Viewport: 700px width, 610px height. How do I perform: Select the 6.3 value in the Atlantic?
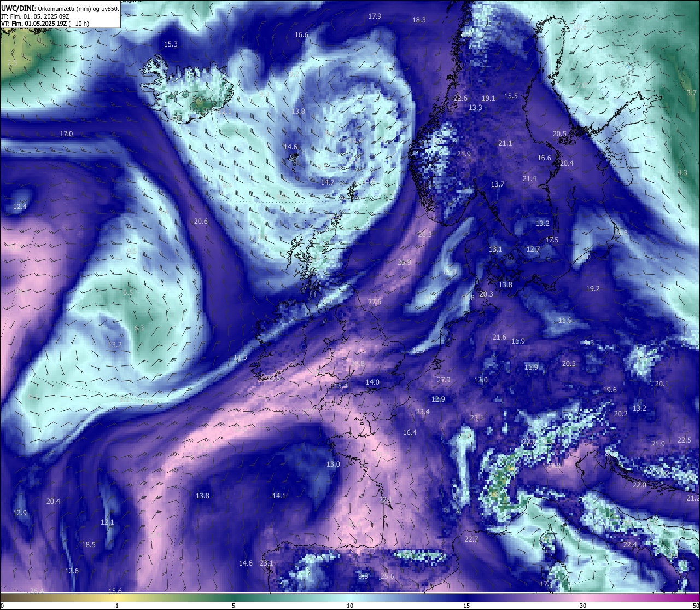tap(139, 328)
